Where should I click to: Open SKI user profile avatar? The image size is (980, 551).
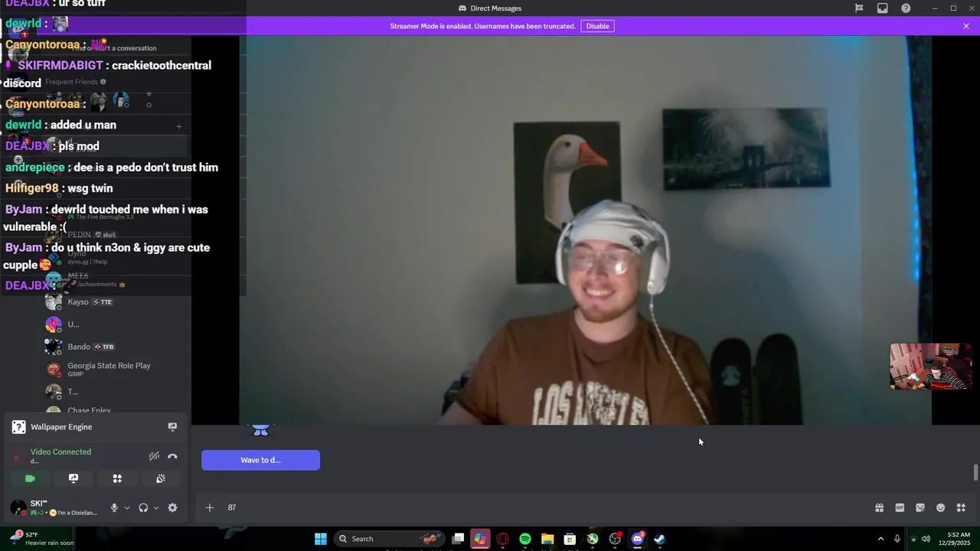[18, 508]
